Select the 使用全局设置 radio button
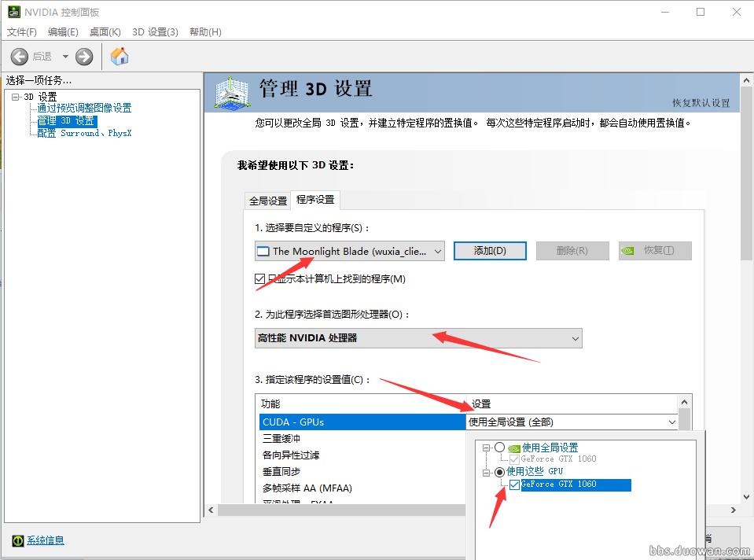 [499, 448]
